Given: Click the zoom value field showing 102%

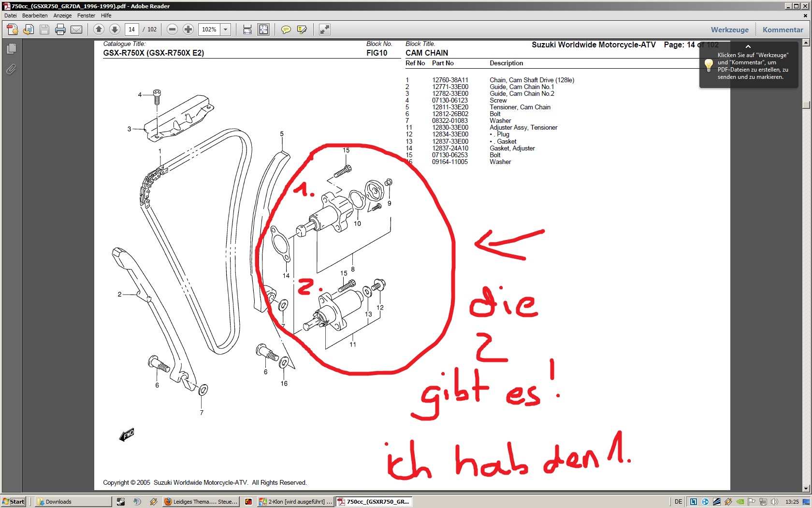Looking at the screenshot, I should pyautogui.click(x=209, y=30).
